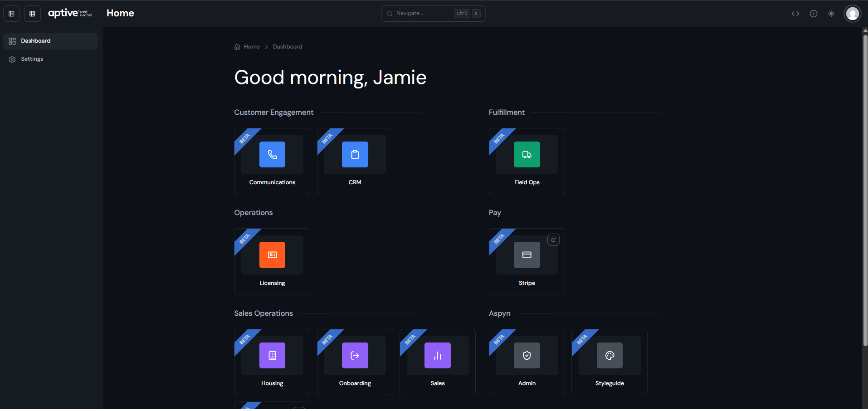
Task: Click the external link button on Stripe card
Action: pos(553,240)
